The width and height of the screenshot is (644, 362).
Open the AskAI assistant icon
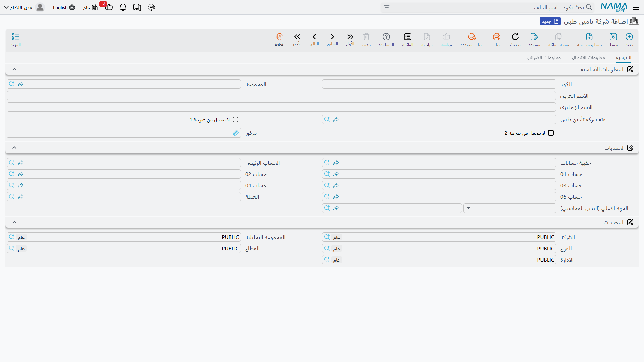280,37
